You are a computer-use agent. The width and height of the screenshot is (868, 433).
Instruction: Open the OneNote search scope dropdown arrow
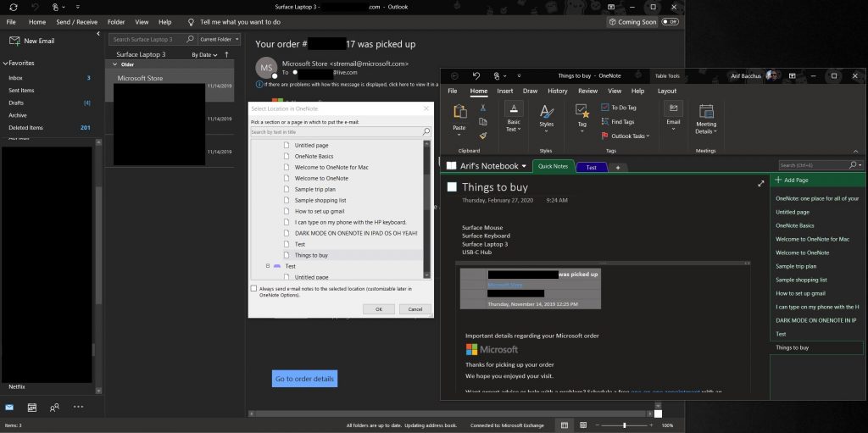(860, 165)
